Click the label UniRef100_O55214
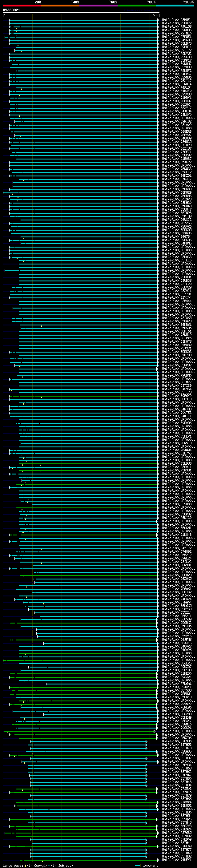Viewport: 197px width, 868px height. point(176,612)
